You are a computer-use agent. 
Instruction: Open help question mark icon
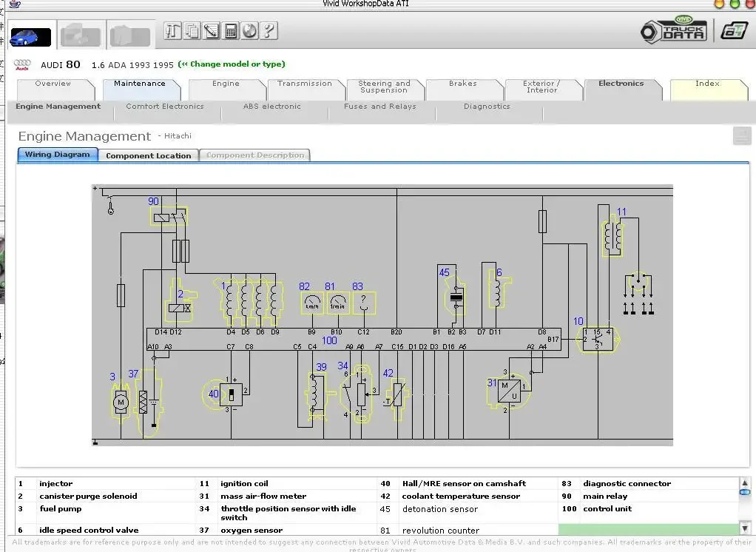pos(269,31)
